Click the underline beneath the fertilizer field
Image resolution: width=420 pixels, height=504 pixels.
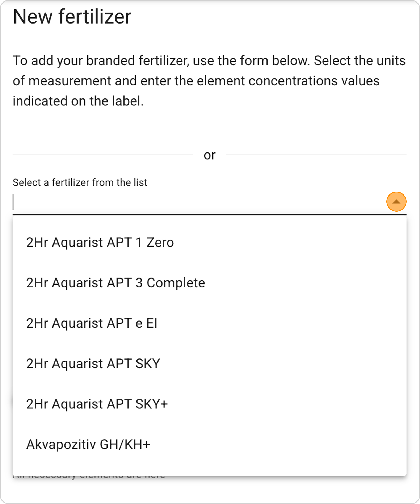[x=209, y=214]
